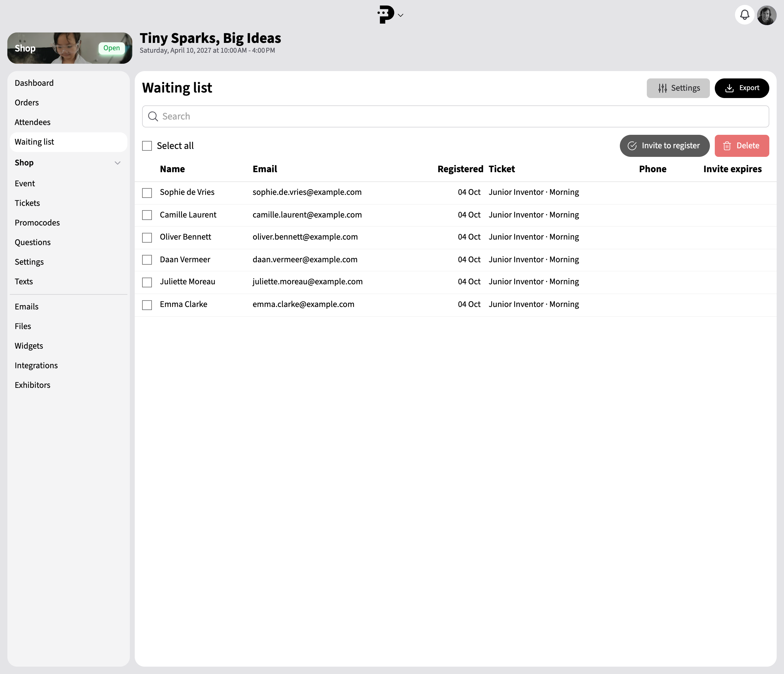This screenshot has height=674, width=784.
Task: Open Widgets in the sidebar
Action: tap(68, 346)
